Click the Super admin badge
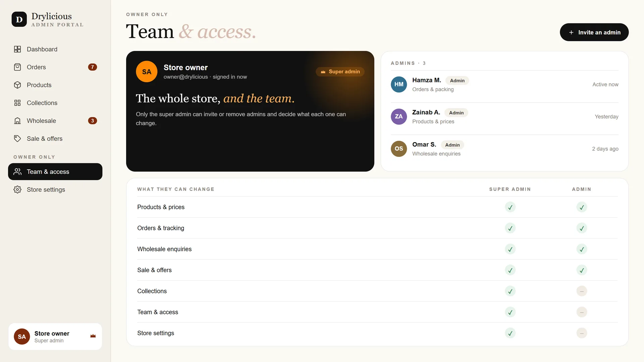644x362 pixels. coord(340,72)
